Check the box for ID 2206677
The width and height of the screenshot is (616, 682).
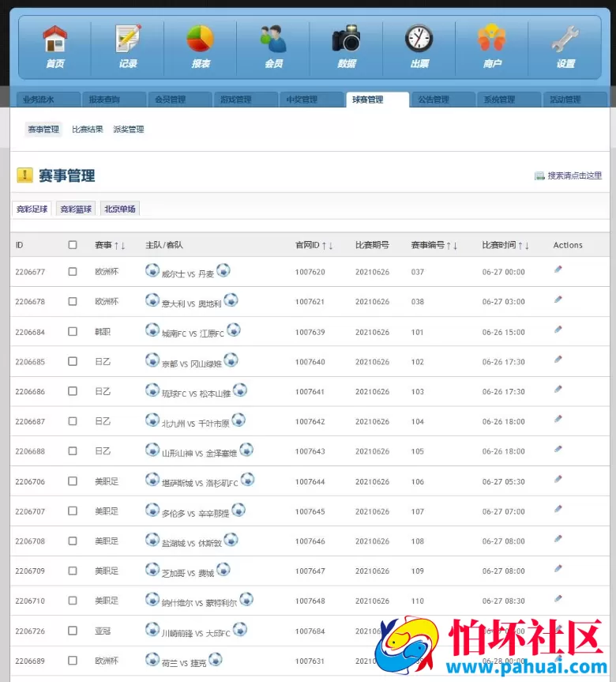[x=73, y=271]
